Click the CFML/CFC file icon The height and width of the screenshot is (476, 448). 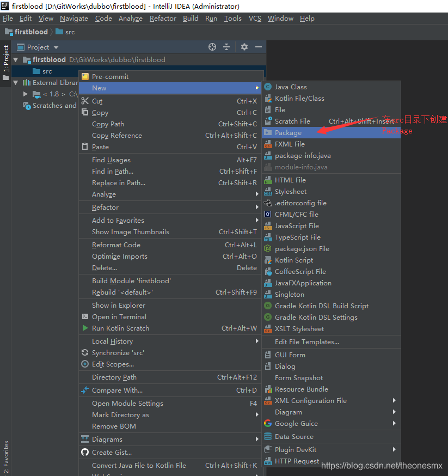[268, 215]
